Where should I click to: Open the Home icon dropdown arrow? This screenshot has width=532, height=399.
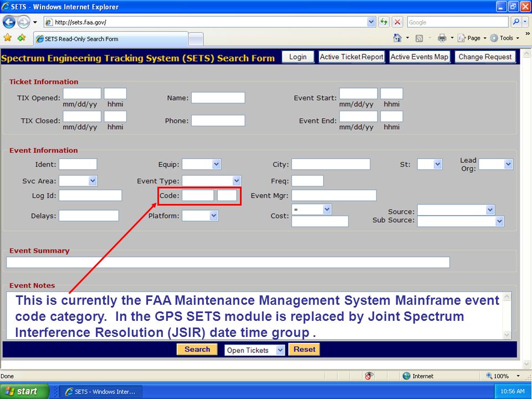pyautogui.click(x=407, y=38)
